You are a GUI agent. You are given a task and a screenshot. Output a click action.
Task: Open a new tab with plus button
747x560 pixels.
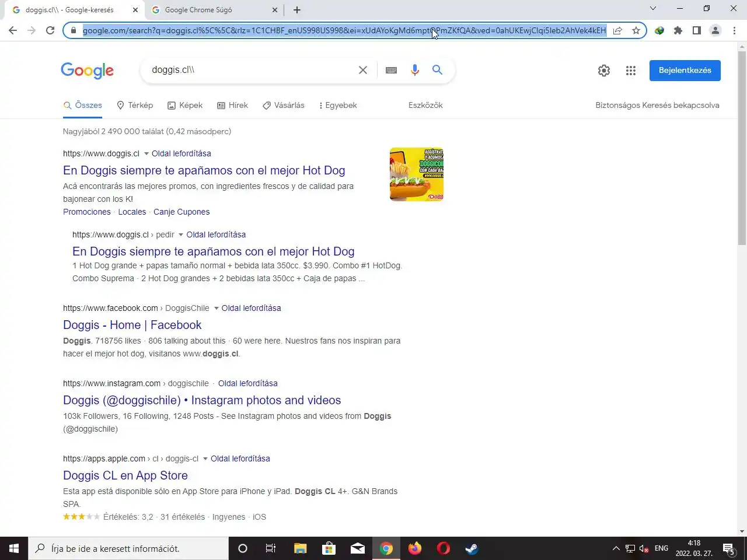pyautogui.click(x=297, y=10)
